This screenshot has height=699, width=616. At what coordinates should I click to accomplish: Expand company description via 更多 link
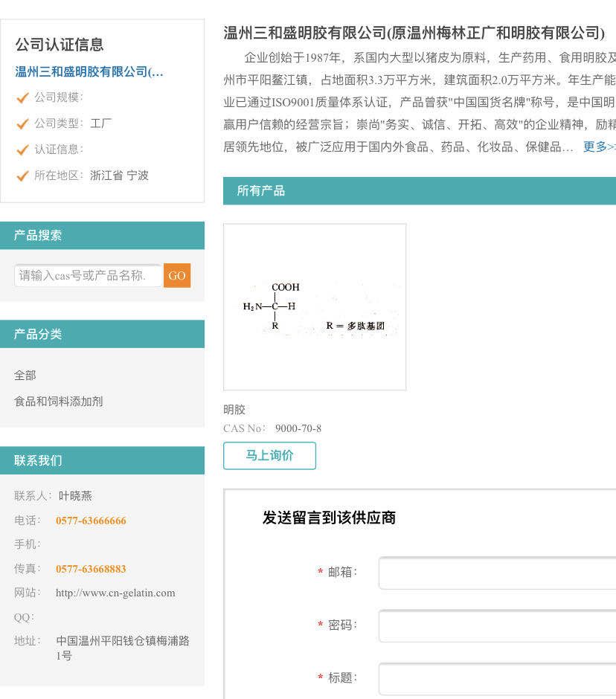(x=598, y=147)
